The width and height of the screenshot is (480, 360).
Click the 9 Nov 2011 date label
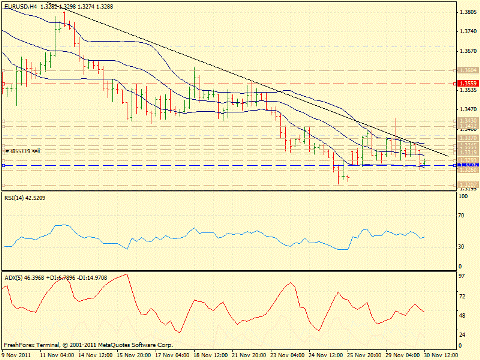[x=16, y=355]
